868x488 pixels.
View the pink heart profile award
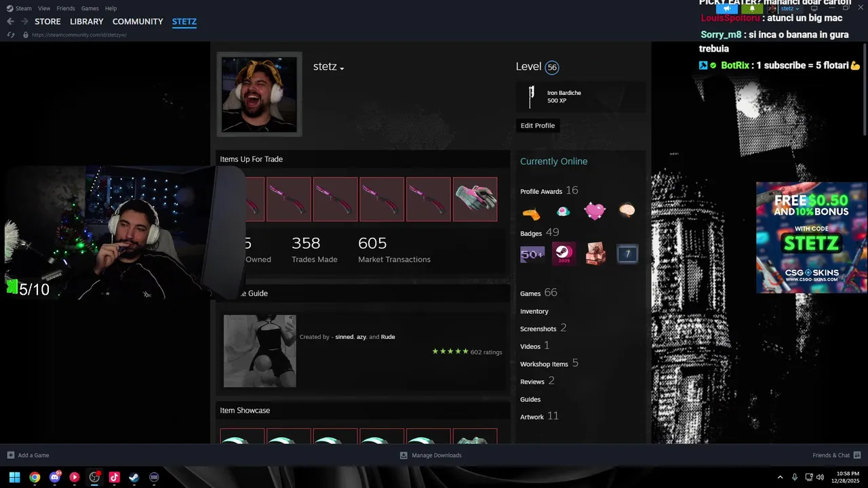(595, 211)
